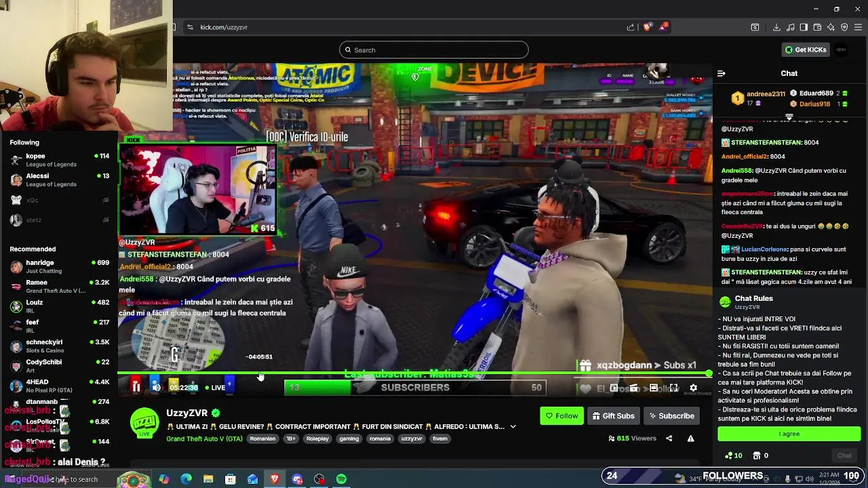
Task: Select the Roleplay tag
Action: pos(317,439)
